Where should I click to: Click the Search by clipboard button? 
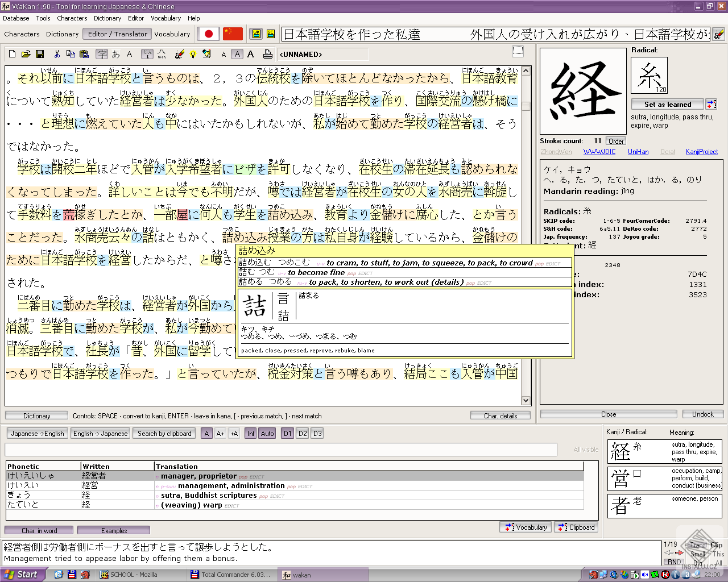click(x=164, y=433)
